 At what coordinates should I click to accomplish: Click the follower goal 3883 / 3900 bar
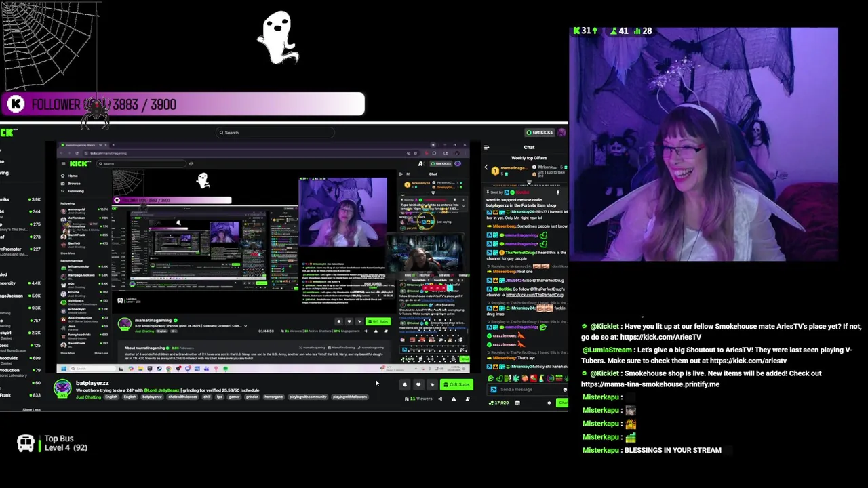click(183, 104)
